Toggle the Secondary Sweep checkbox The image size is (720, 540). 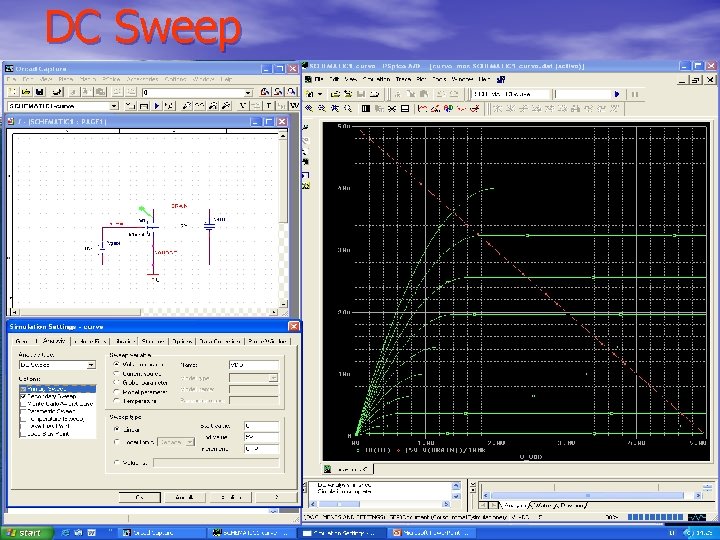point(24,396)
